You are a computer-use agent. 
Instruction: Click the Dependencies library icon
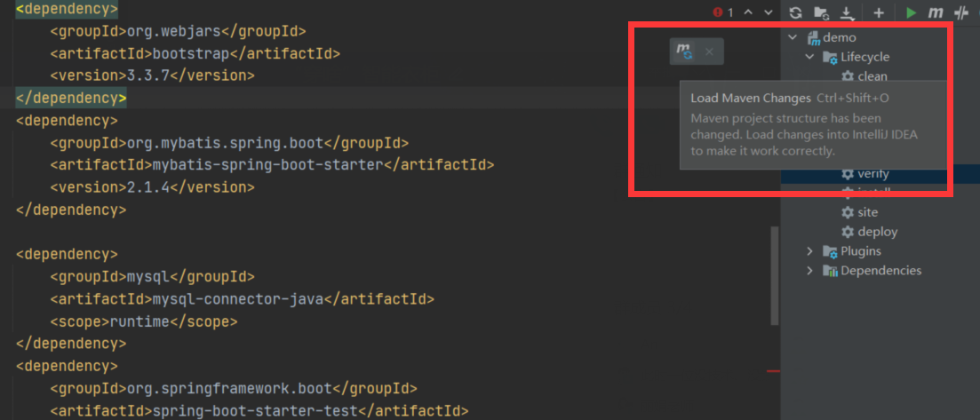[x=830, y=271]
